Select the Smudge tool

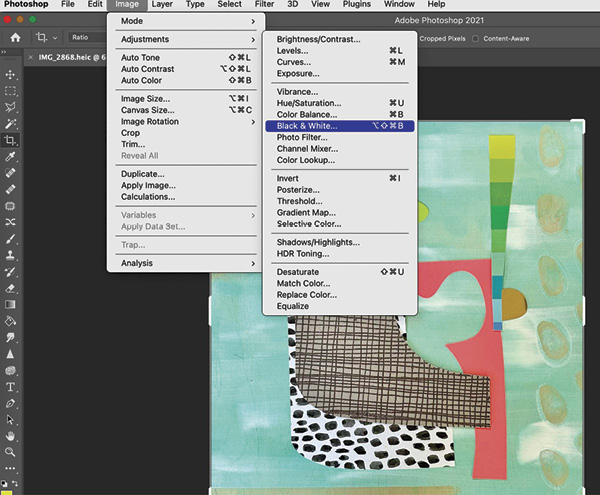pos(10,337)
